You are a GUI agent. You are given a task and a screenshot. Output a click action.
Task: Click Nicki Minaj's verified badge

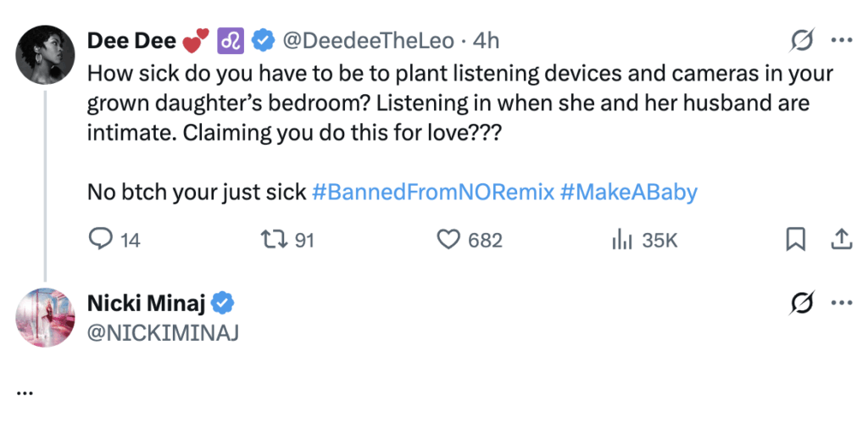222,303
